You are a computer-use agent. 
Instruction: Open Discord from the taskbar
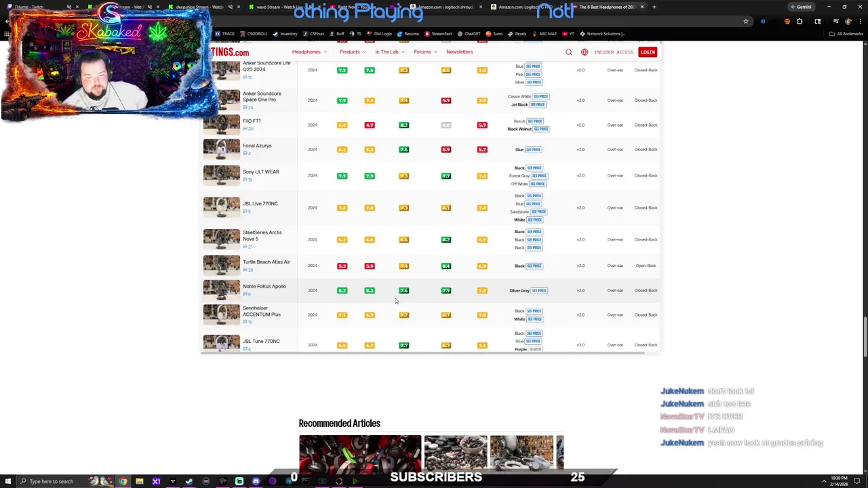click(x=256, y=481)
